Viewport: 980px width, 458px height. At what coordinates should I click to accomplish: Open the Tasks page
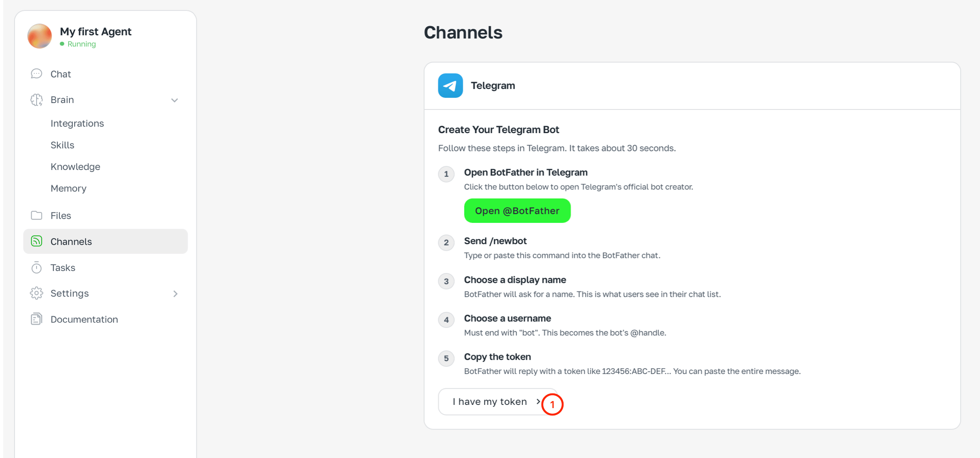tap(106, 268)
